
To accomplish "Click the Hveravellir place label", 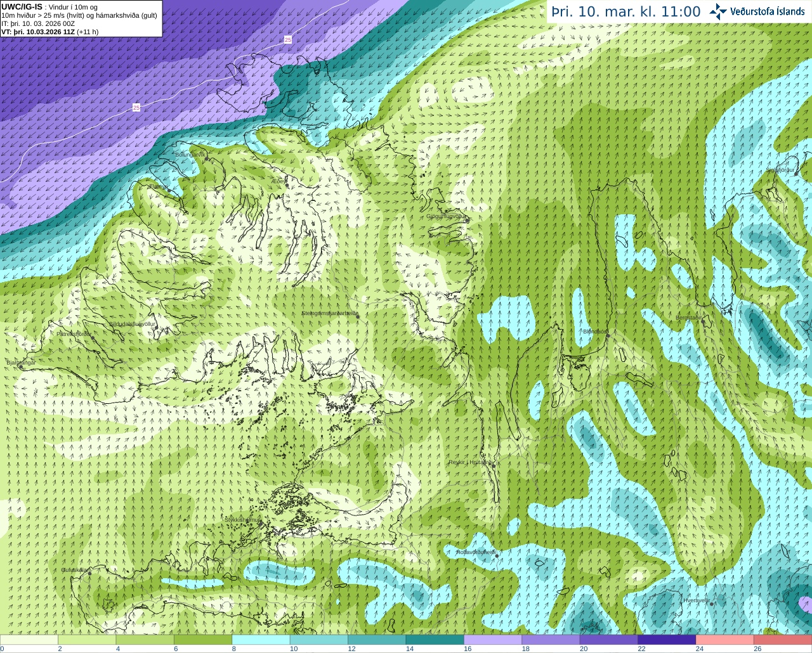I will pos(697,600).
